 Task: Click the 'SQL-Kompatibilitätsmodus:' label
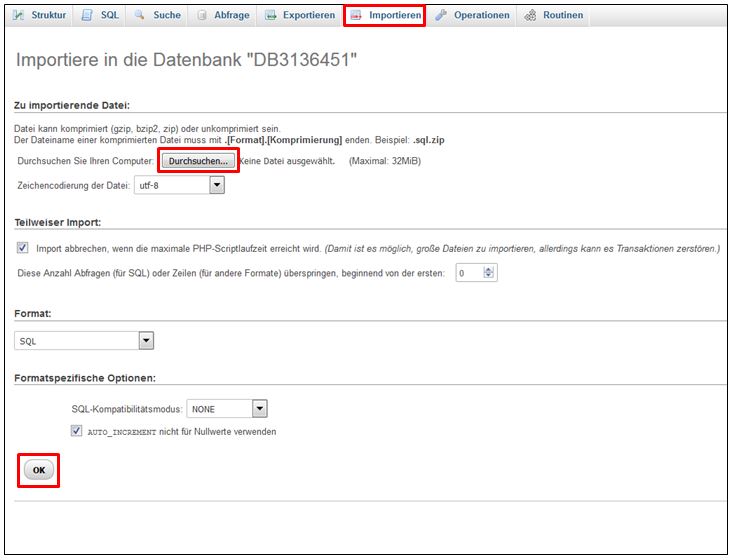click(127, 409)
